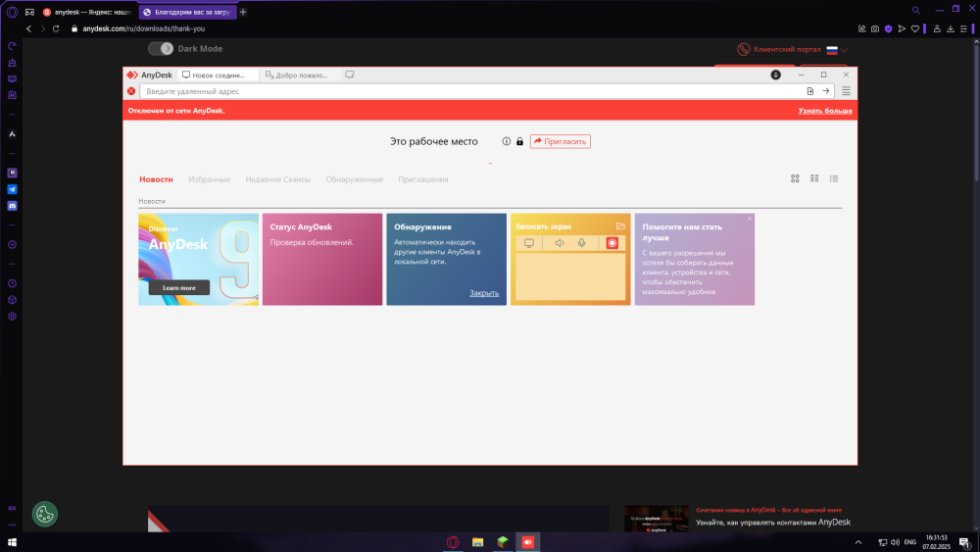980x552 pixels.
Task: Switch AnyDesk view to large tiles
Action: click(795, 178)
